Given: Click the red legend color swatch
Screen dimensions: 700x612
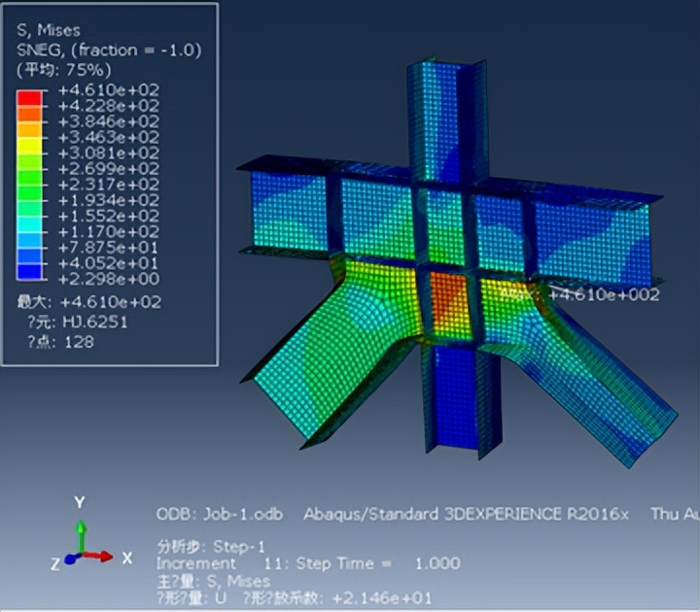Looking at the screenshot, I should click(29, 98).
